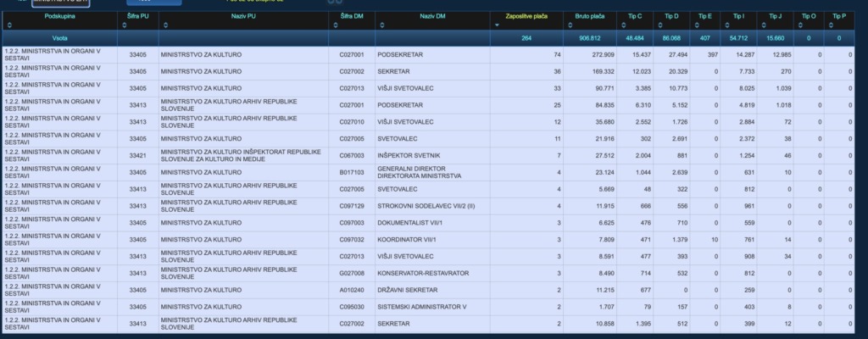Click the sort icon under Tip J
This screenshot has width=868, height=339.
pyautogui.click(x=765, y=25)
